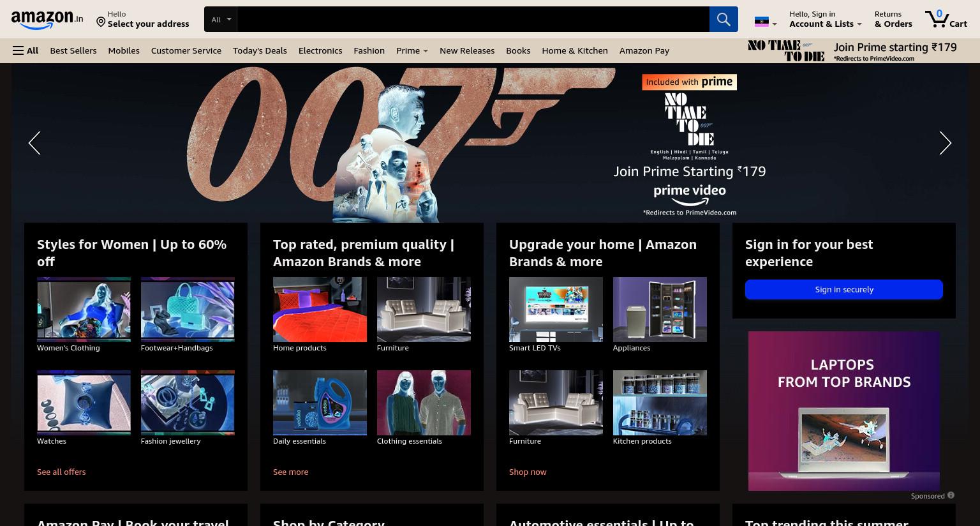Open the All hamburger menu
The height and width of the screenshot is (526, 980).
coord(26,50)
